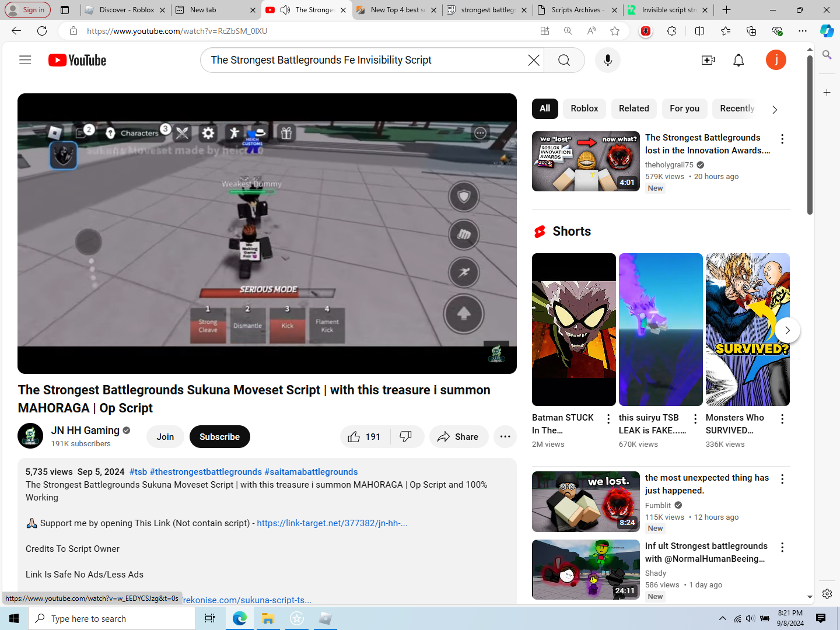Click the Windows taskbar search box
The width and height of the screenshot is (840, 630).
(x=112, y=618)
